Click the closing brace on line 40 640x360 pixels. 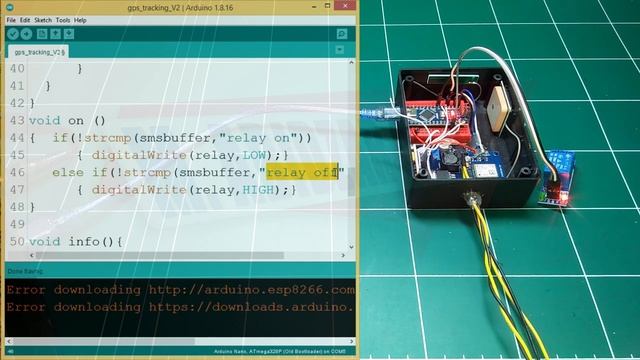80,69
